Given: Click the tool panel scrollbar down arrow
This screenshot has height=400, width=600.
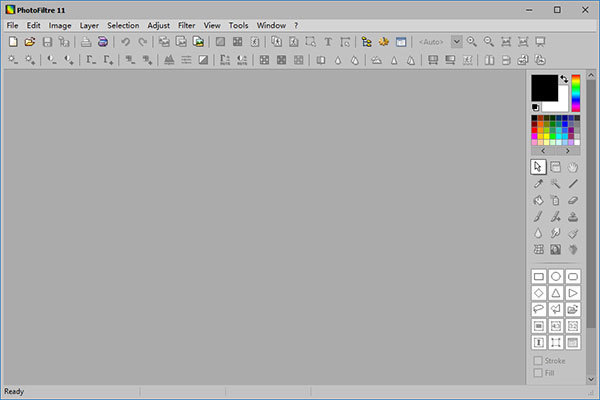Looking at the screenshot, I should click(591, 379).
